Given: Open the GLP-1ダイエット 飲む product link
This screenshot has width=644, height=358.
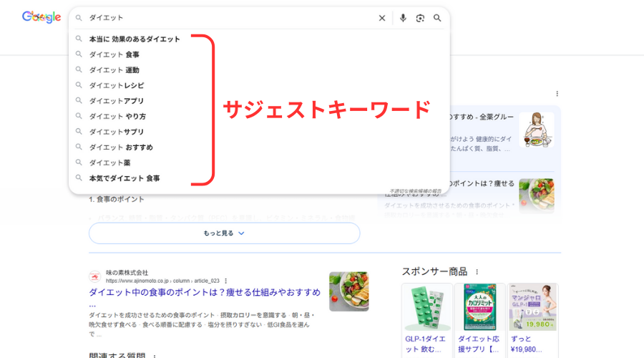Looking at the screenshot, I should 425,344.
